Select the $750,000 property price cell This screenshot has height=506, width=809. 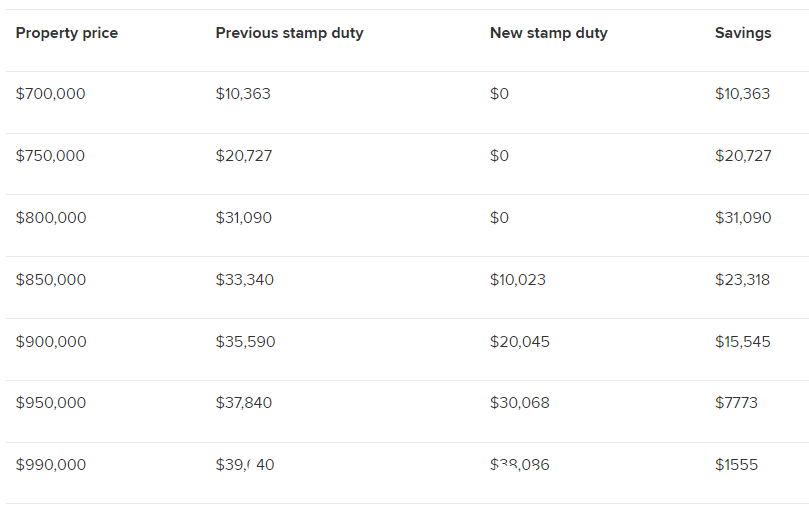click(50, 156)
